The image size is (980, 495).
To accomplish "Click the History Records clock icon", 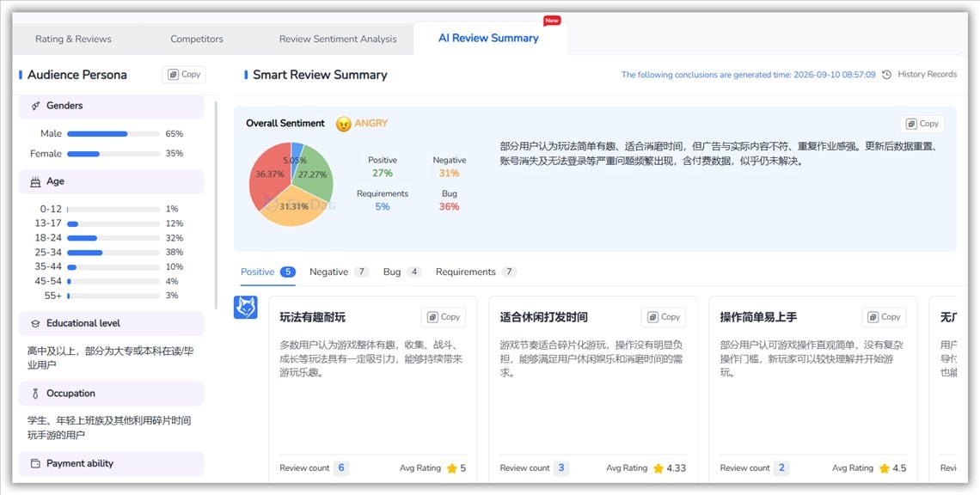I will pyautogui.click(x=887, y=75).
